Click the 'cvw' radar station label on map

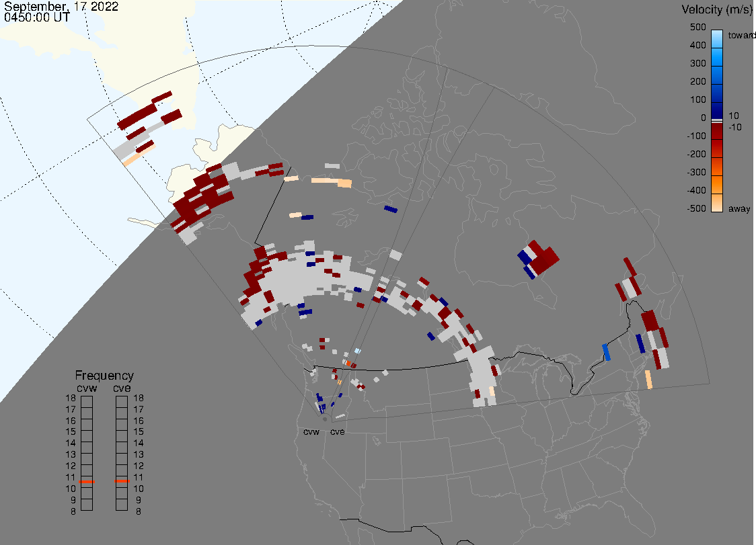(311, 431)
